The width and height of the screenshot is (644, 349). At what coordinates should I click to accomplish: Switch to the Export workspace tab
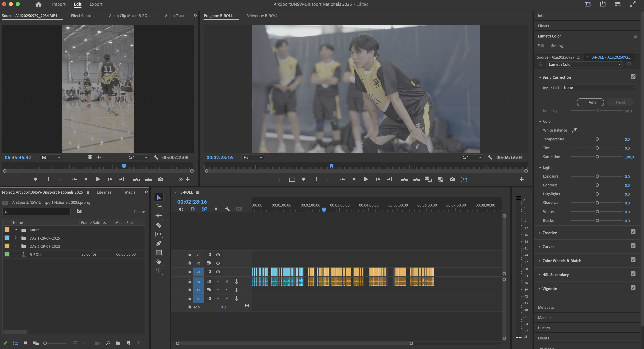96,4
